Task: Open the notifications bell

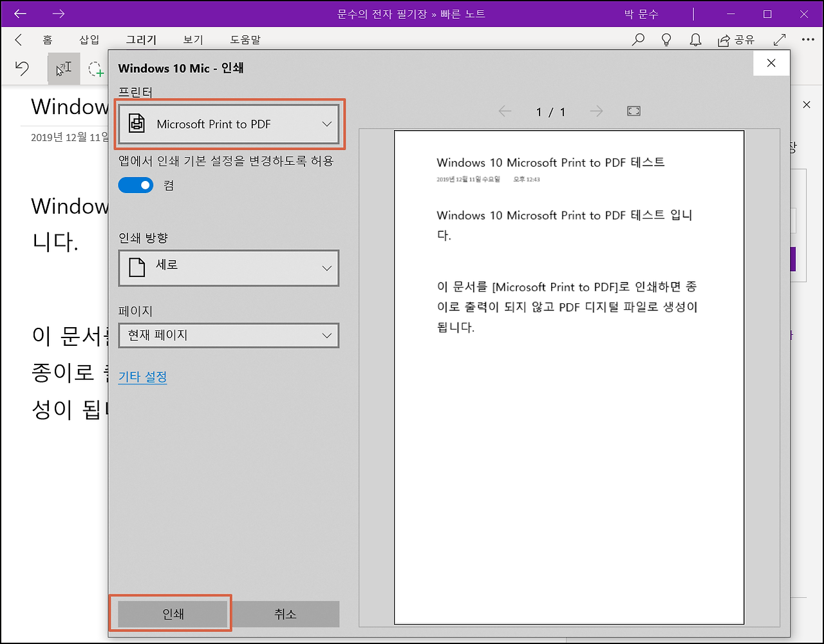Action: 695,39
